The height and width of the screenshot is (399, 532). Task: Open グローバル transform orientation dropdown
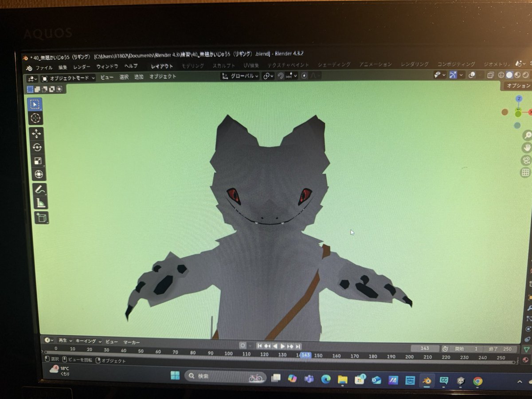click(x=240, y=76)
